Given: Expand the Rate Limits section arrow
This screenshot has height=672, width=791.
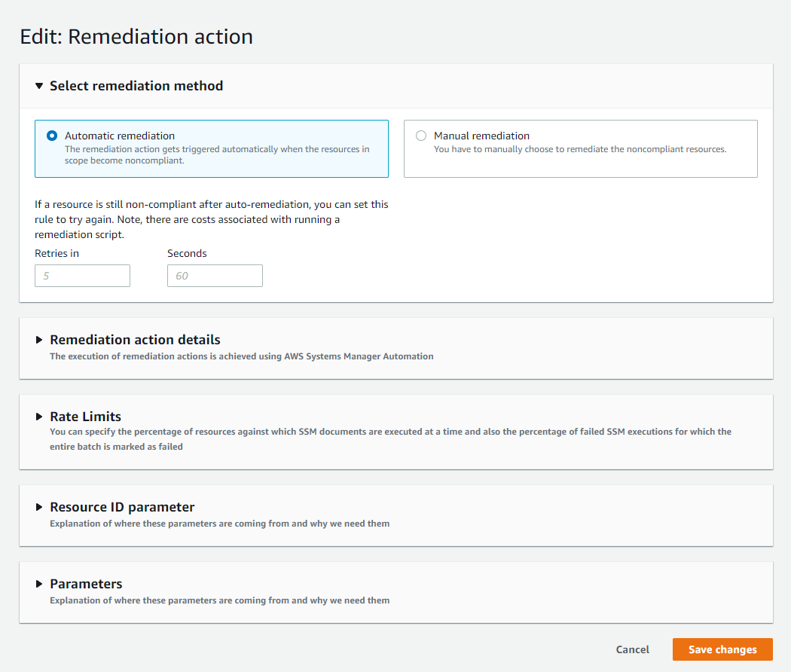Looking at the screenshot, I should pos(39,417).
